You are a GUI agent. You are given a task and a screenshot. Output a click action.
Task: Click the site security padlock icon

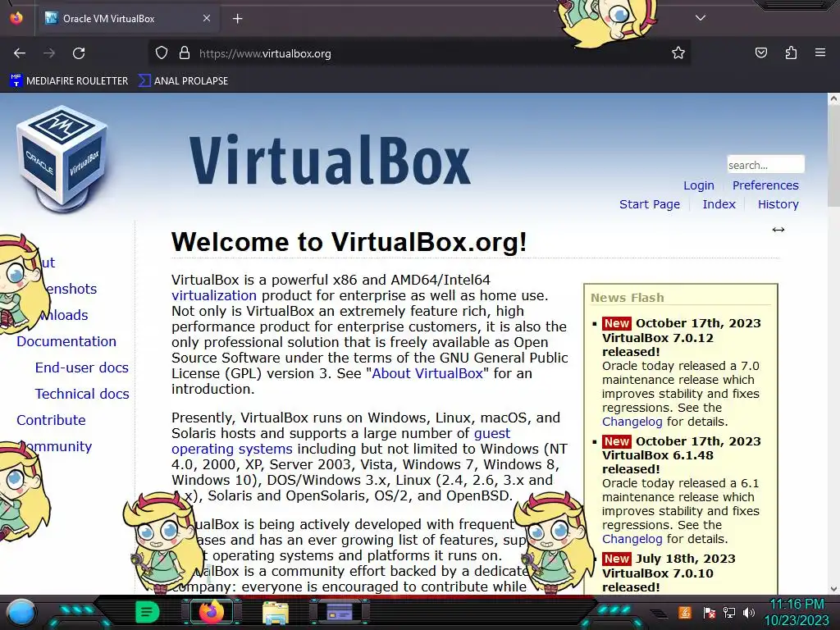pos(185,53)
